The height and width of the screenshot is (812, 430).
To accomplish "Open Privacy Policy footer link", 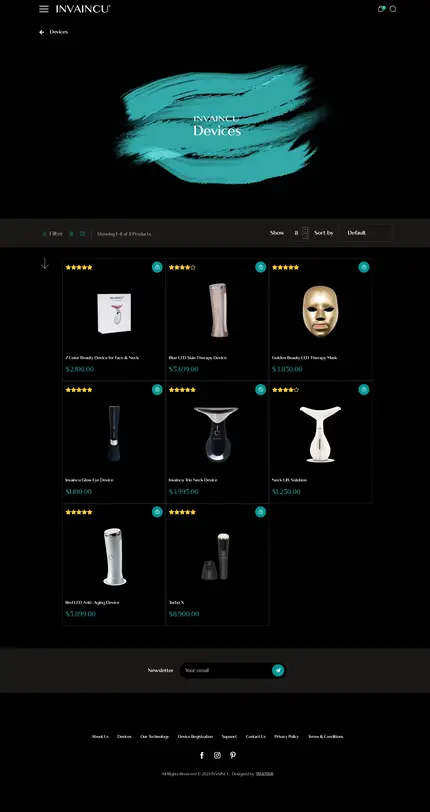I will [x=286, y=736].
